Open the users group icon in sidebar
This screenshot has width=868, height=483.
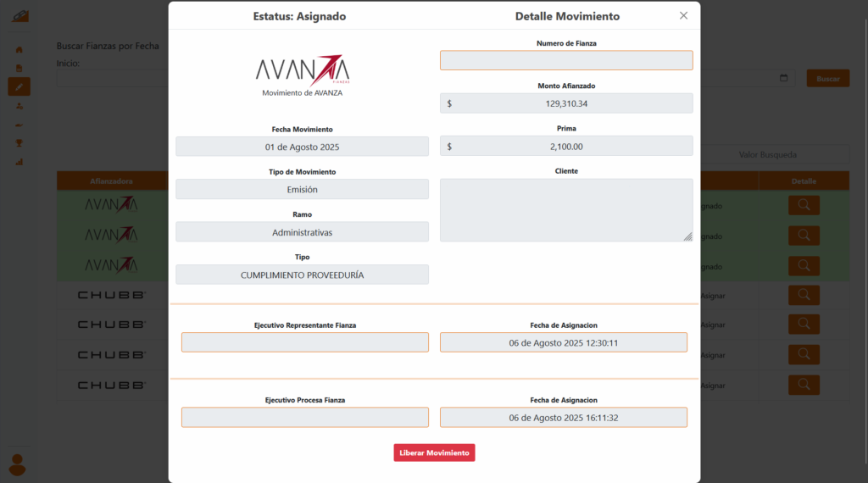click(19, 106)
